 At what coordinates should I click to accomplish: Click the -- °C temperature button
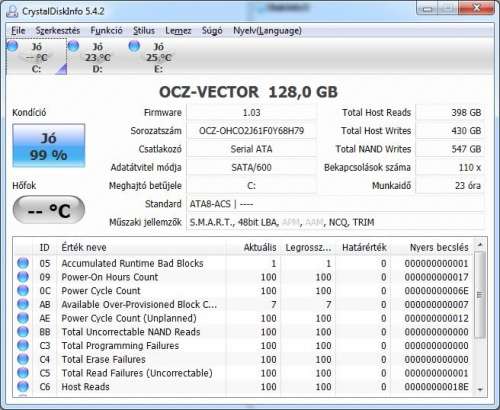click(49, 210)
